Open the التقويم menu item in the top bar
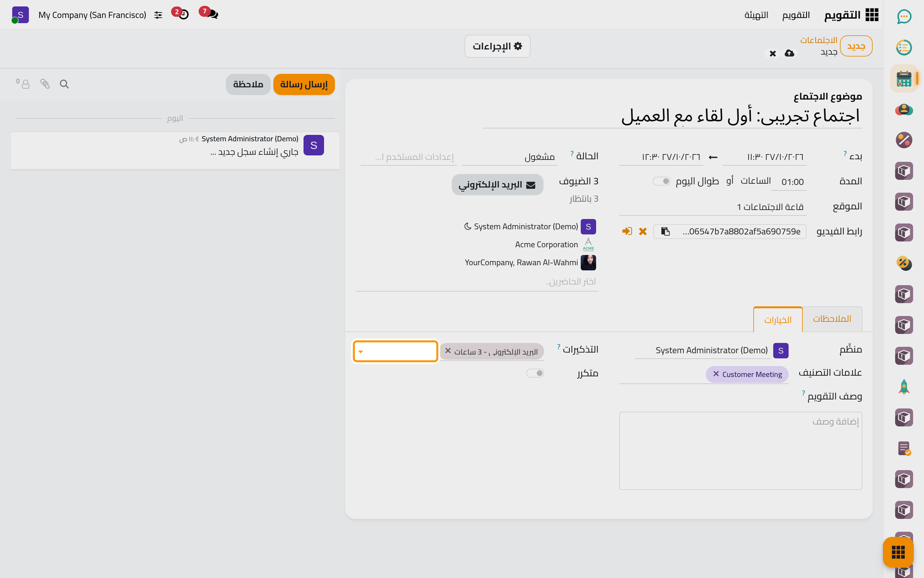924x578 pixels. 796,15
